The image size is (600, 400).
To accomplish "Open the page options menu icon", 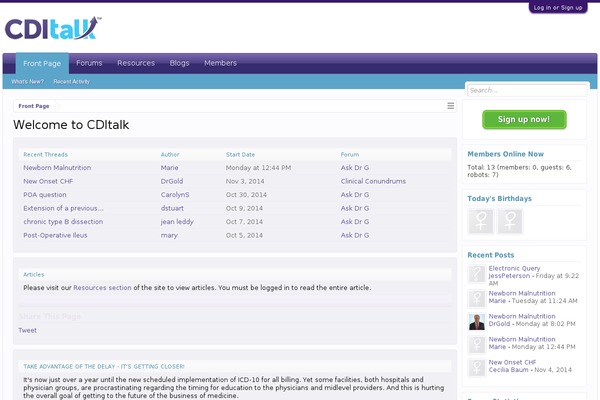I will pos(450,106).
